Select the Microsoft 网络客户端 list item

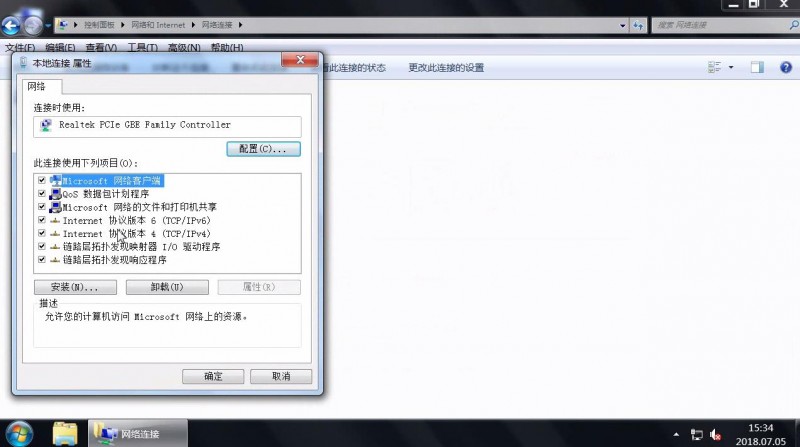point(111,181)
